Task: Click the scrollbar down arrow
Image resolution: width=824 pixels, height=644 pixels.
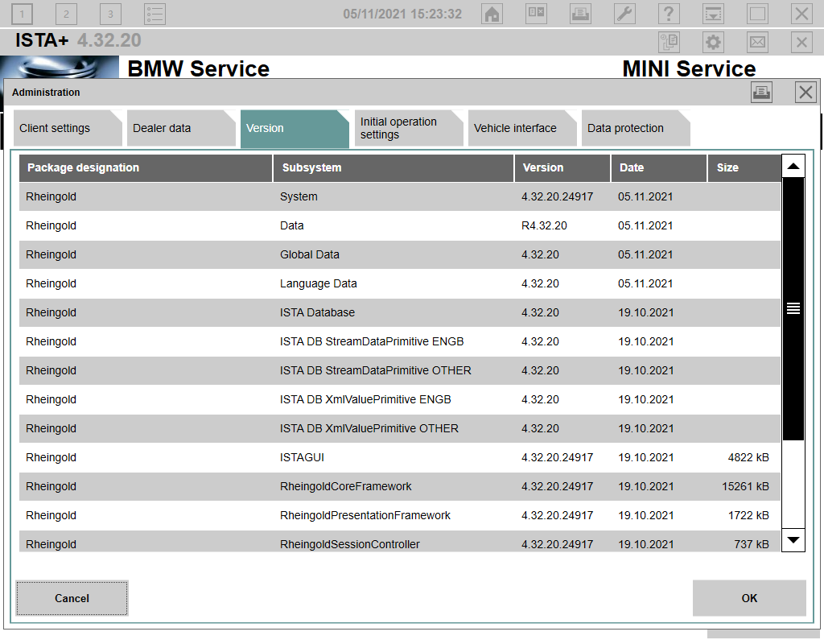Action: pyautogui.click(x=793, y=540)
